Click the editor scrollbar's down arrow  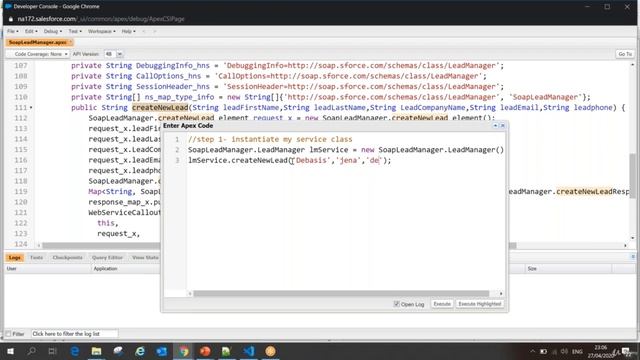point(632,238)
